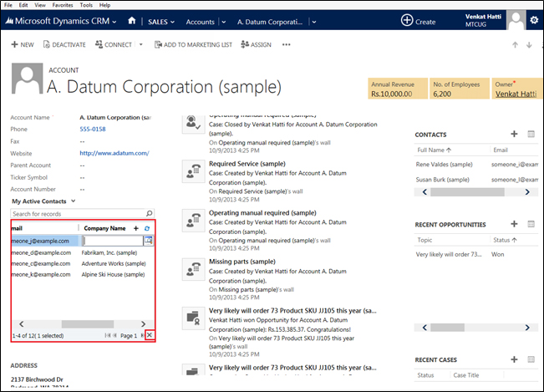This screenshot has width=544, height=392.
Task: Open the adatum.com website link
Action: 114,153
